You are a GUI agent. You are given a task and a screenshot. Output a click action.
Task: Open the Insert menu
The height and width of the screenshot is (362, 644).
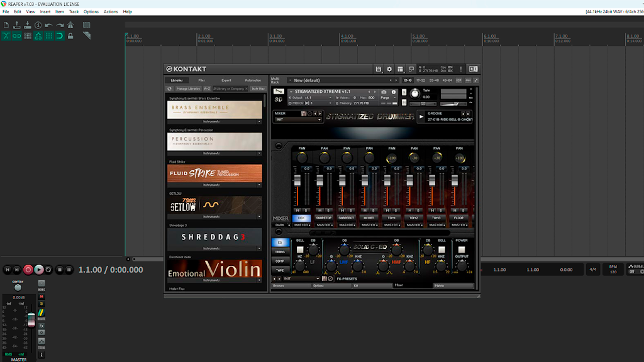(45, 12)
